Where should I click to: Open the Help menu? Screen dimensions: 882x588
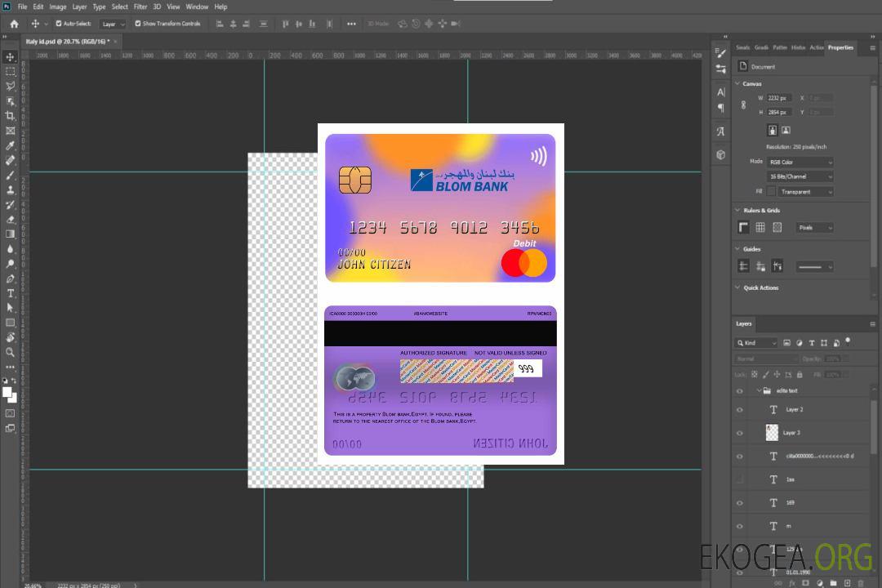[x=220, y=7]
